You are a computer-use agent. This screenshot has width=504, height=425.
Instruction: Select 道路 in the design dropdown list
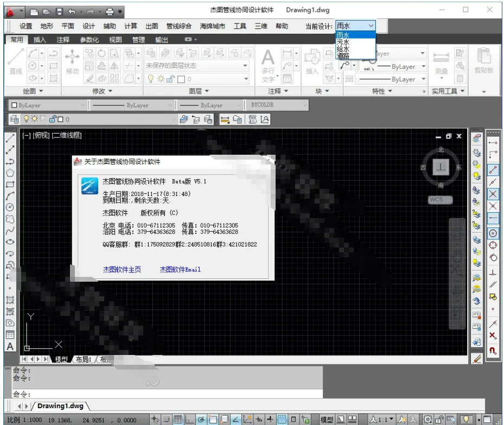point(355,55)
